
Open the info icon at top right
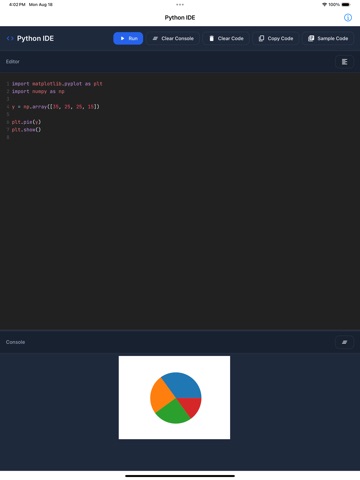tap(348, 18)
